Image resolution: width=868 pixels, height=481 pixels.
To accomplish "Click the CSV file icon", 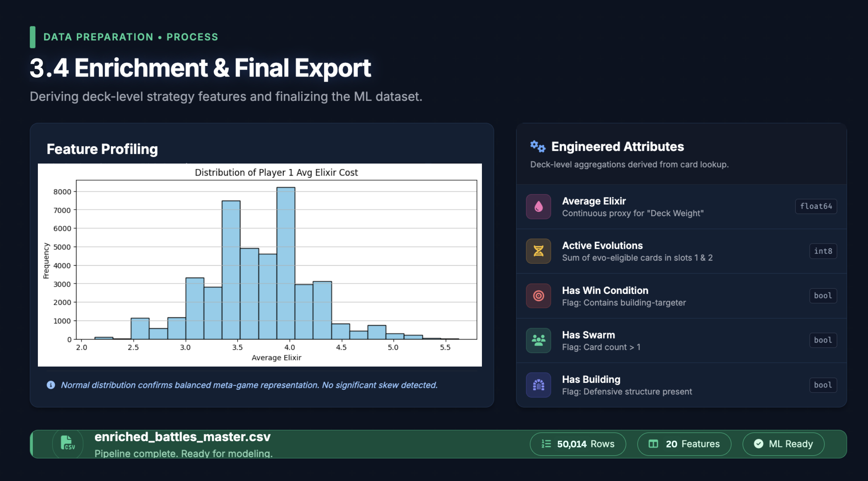I will click(x=68, y=443).
